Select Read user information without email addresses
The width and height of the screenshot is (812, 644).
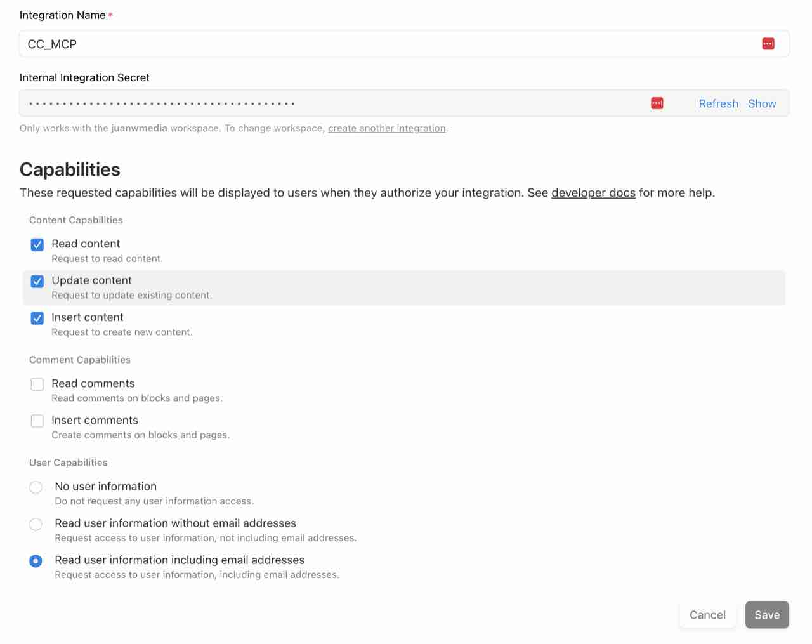tap(36, 524)
